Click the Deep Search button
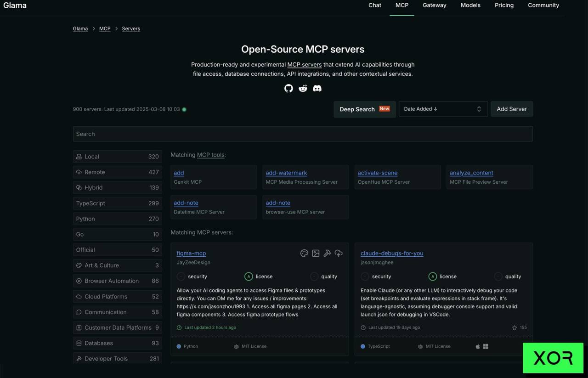Image resolution: width=588 pixels, height=378 pixels. point(364,109)
